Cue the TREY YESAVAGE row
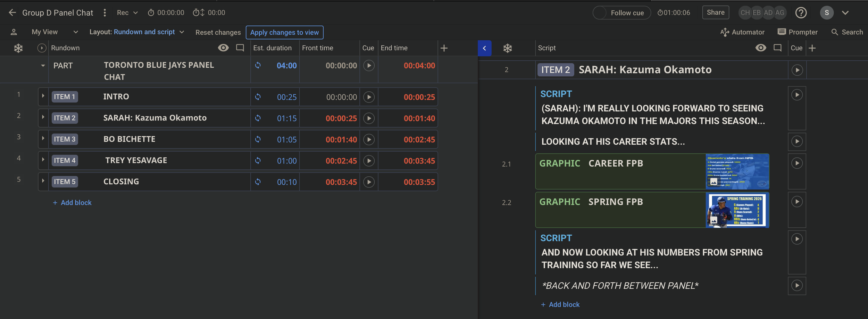This screenshot has height=319, width=868. click(369, 161)
